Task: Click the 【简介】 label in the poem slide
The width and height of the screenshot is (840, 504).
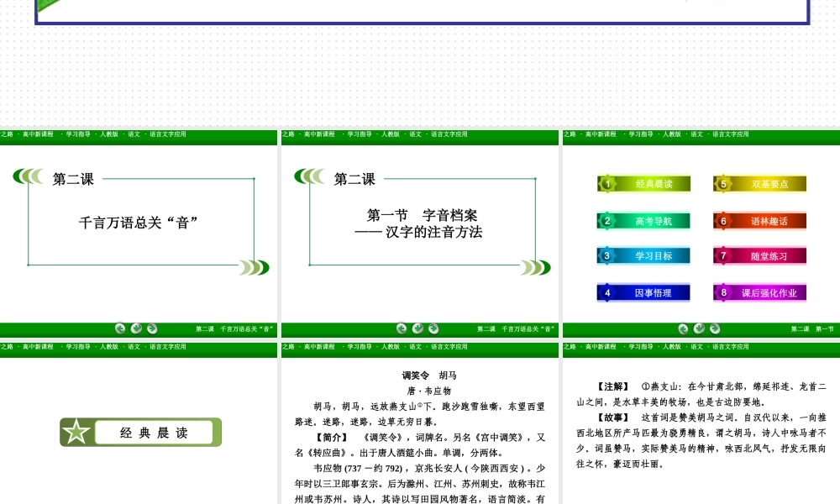Action: click(x=332, y=438)
